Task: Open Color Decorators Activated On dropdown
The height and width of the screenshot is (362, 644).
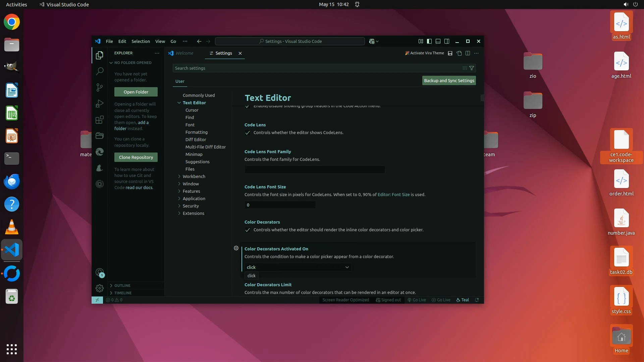Action: coord(298,267)
